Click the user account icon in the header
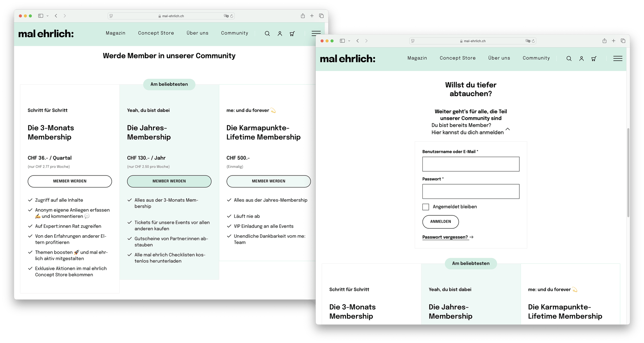This screenshot has width=644, height=343. (582, 58)
